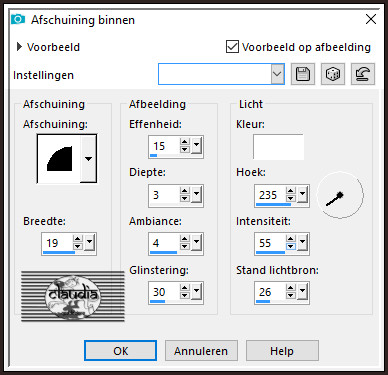The image size is (388, 375).
Task: Click the camera icon in the title bar
Action: tap(18, 19)
